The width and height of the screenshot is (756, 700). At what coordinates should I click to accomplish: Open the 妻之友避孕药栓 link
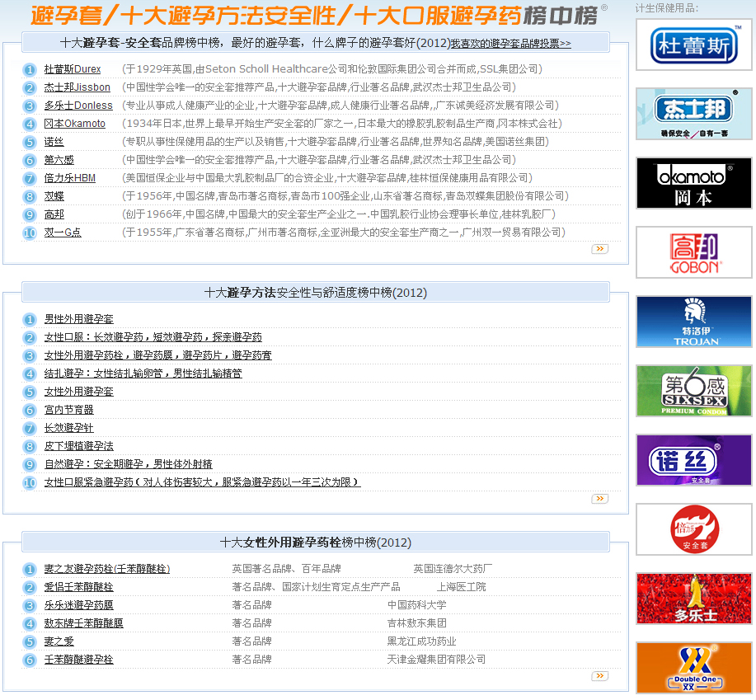pyautogui.click(x=107, y=569)
